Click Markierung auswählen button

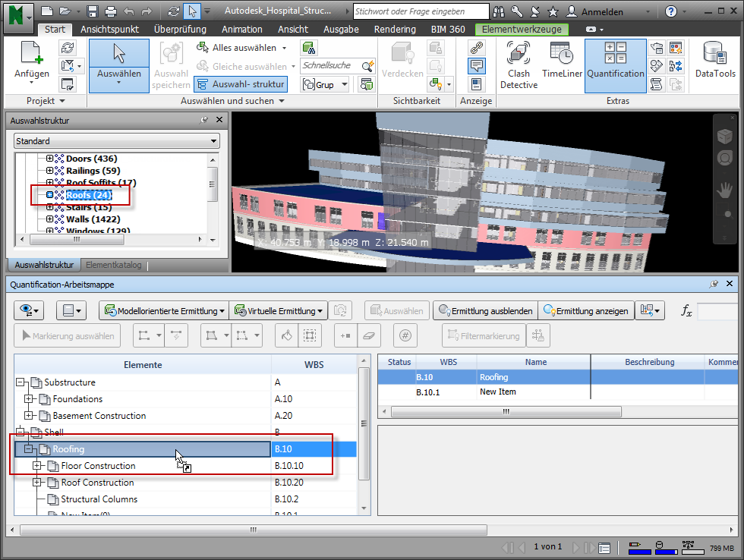pyautogui.click(x=68, y=335)
